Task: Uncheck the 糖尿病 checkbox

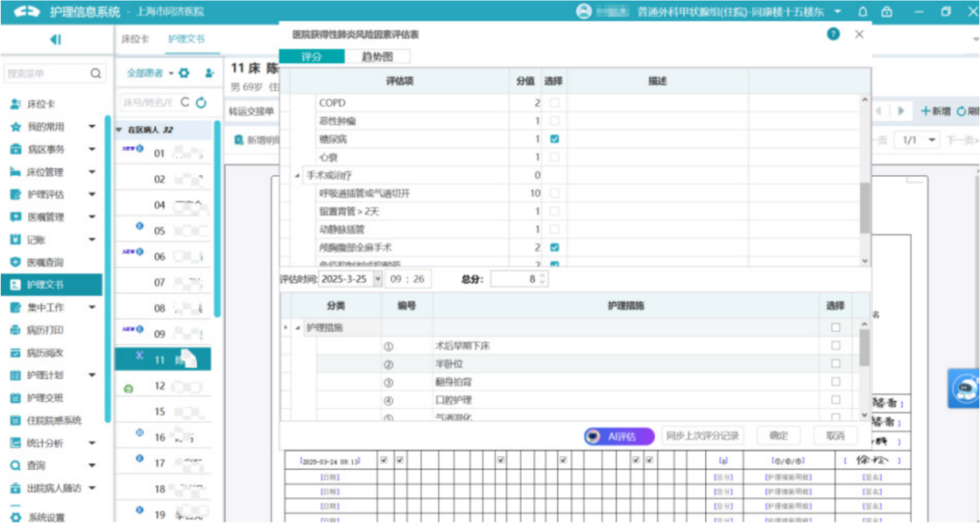Action: 554,140
